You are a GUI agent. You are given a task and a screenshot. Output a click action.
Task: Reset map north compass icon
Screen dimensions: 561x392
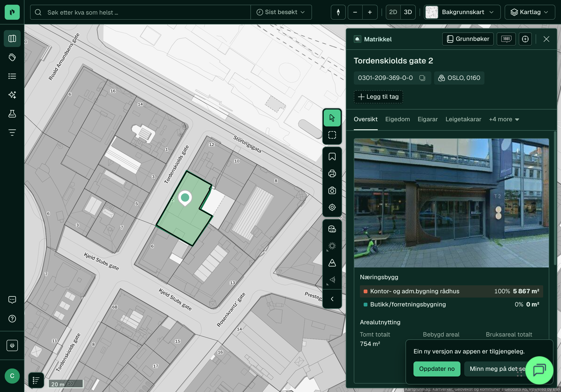(x=338, y=12)
